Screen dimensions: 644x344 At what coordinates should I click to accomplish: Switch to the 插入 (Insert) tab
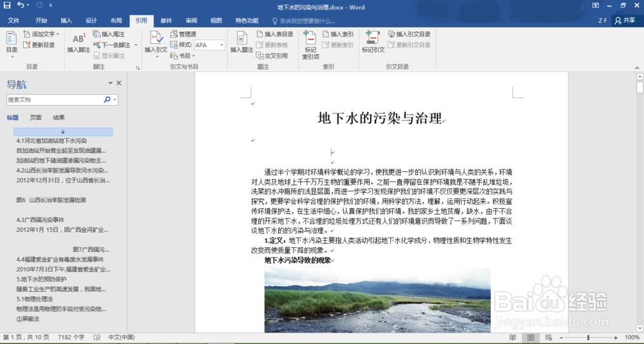tap(66, 21)
